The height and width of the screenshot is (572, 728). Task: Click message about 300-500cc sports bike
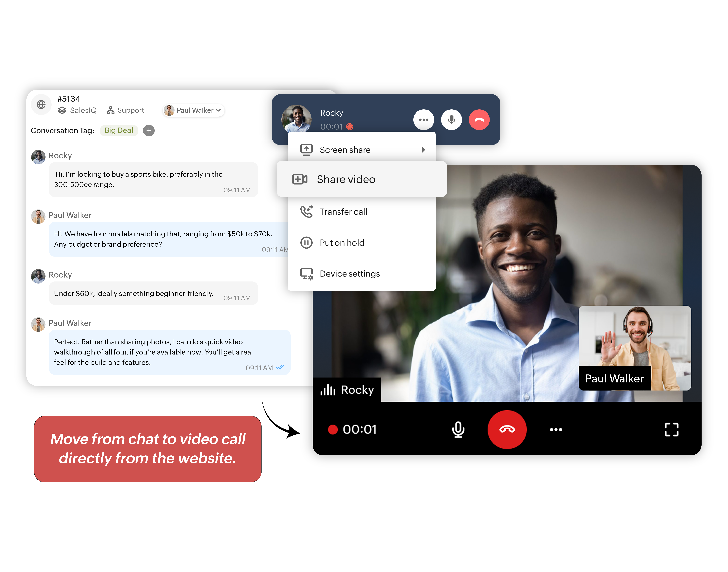(x=153, y=180)
